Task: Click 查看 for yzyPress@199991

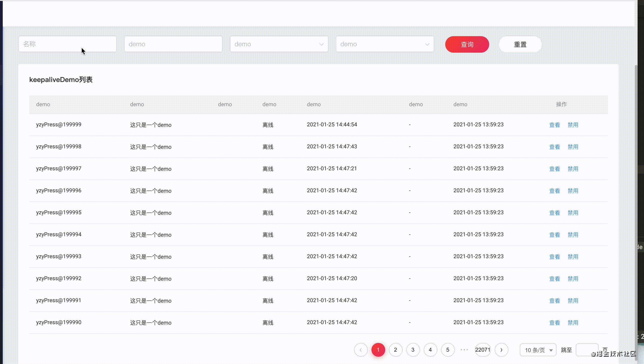Action: click(554, 301)
